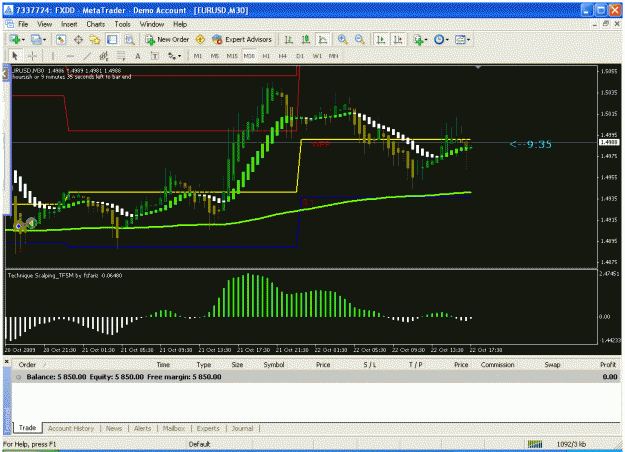
Task: Select the Trendline drawing tool
Action: coord(87,56)
